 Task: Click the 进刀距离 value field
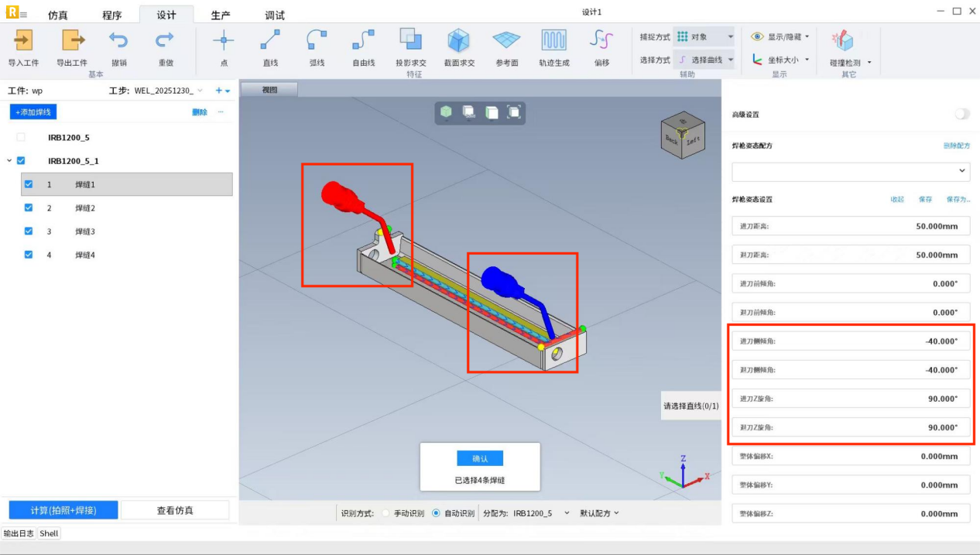tap(851, 226)
